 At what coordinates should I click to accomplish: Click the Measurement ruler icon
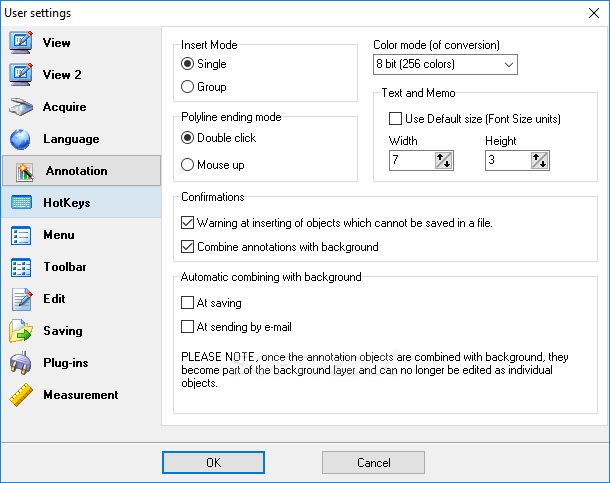[x=21, y=395]
